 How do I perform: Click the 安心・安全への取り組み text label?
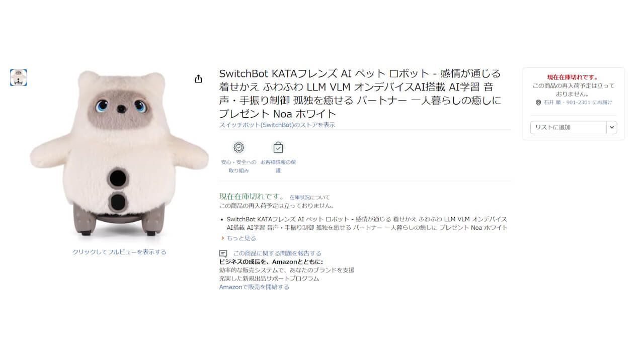click(x=238, y=166)
